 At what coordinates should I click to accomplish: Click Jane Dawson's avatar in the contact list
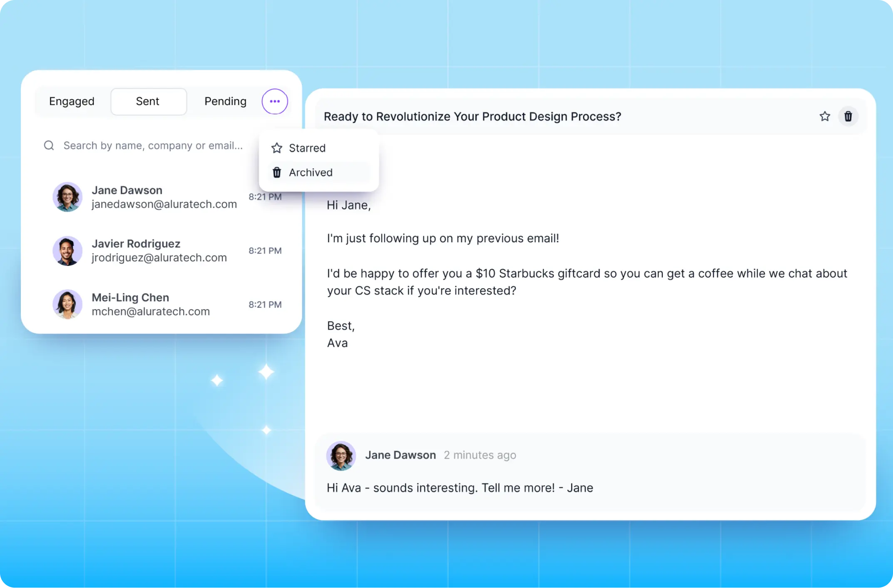pos(67,197)
